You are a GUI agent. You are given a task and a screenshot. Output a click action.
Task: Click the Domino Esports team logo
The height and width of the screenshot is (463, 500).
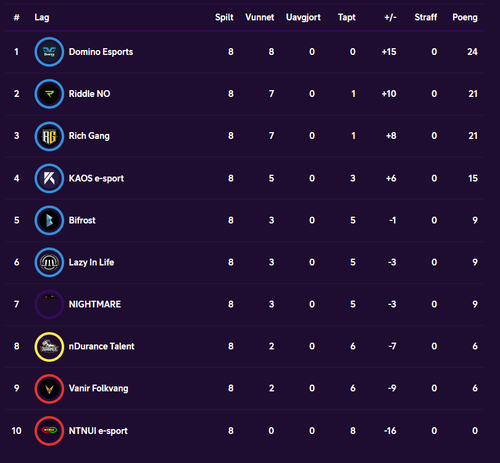[49, 52]
